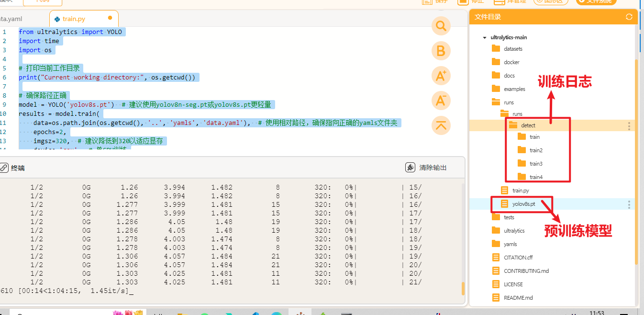The image size is (644, 315).
Task: Open the train folder under detect
Action: pos(534,137)
